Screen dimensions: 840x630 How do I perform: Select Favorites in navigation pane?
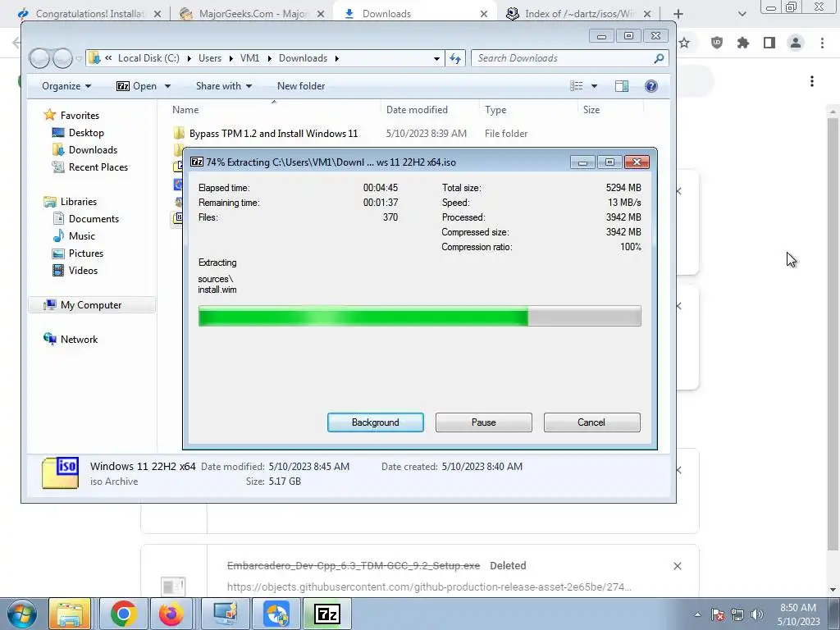[x=80, y=115]
